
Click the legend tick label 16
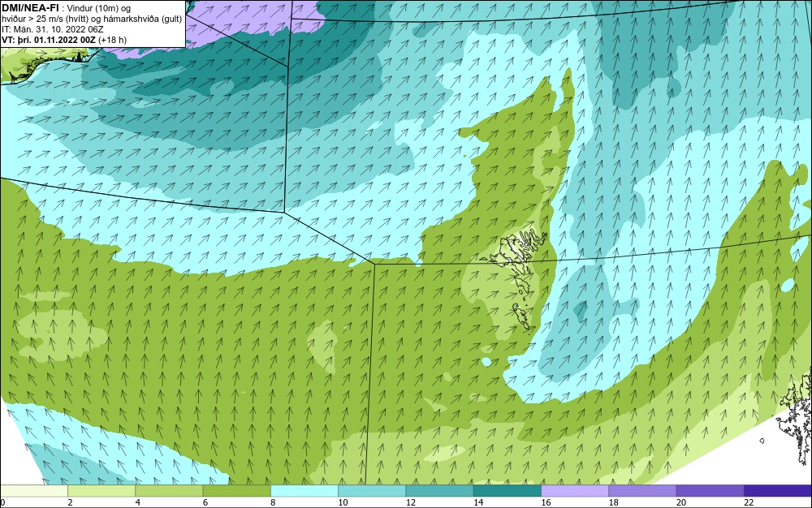546,502
